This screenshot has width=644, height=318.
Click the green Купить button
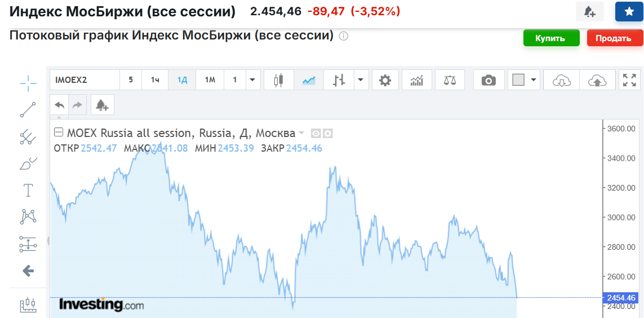pos(551,38)
